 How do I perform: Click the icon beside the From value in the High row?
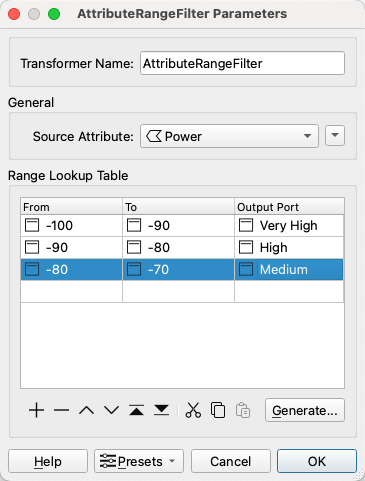(32, 247)
